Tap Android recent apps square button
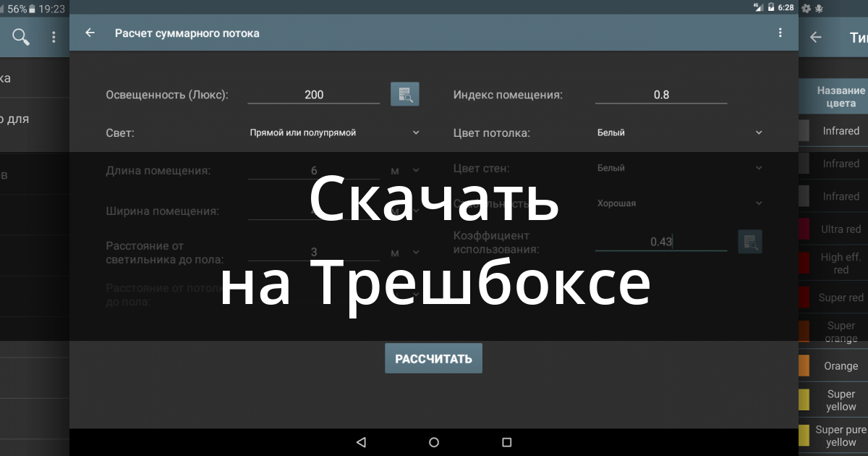This screenshot has width=868, height=456. pos(507,442)
